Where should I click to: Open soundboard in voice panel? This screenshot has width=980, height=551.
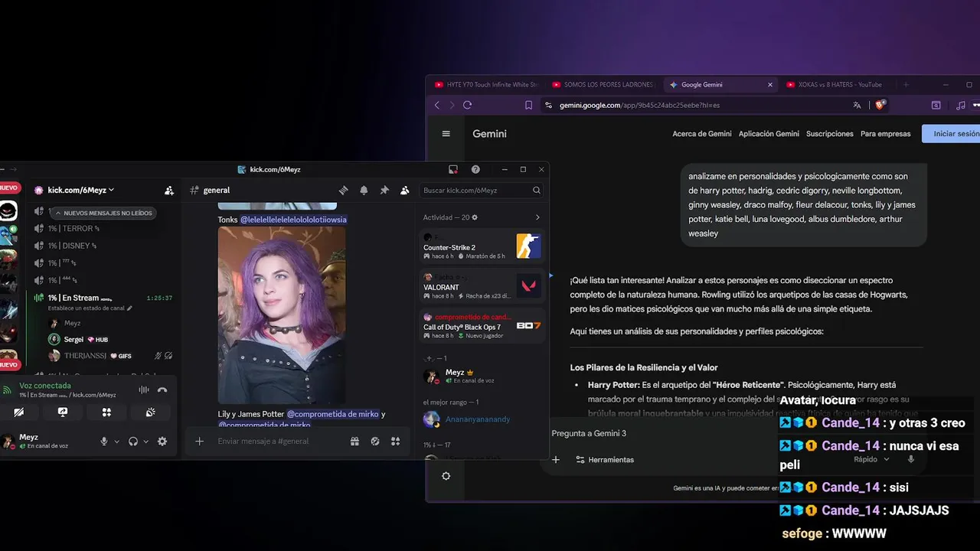point(151,412)
